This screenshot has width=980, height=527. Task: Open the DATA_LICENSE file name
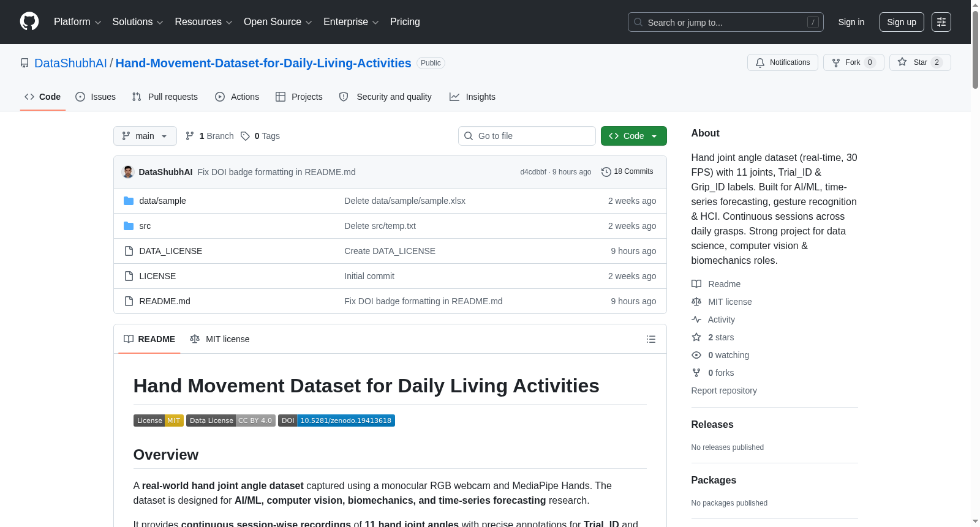coord(171,251)
